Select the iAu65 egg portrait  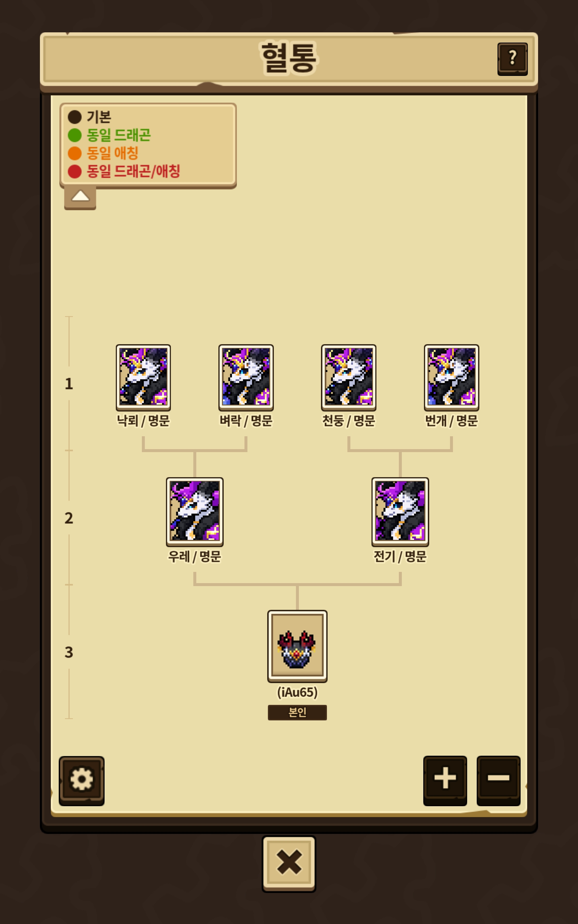(x=297, y=646)
